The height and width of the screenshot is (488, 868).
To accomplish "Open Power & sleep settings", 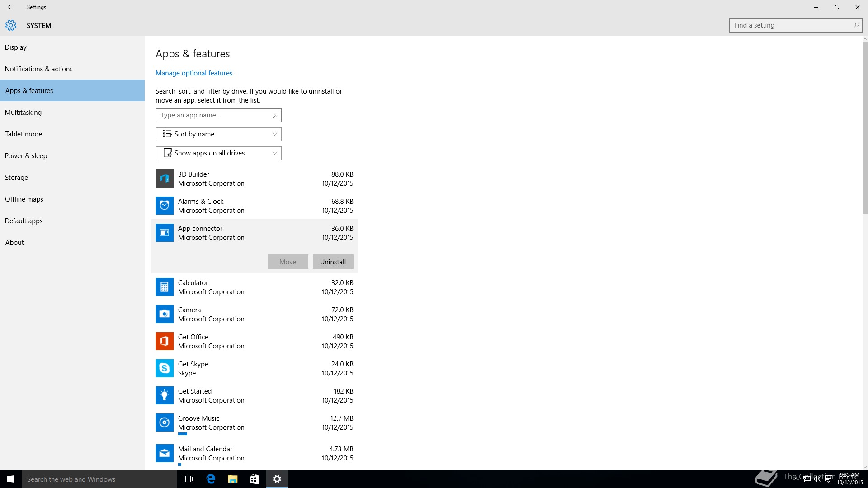I will pos(72,155).
